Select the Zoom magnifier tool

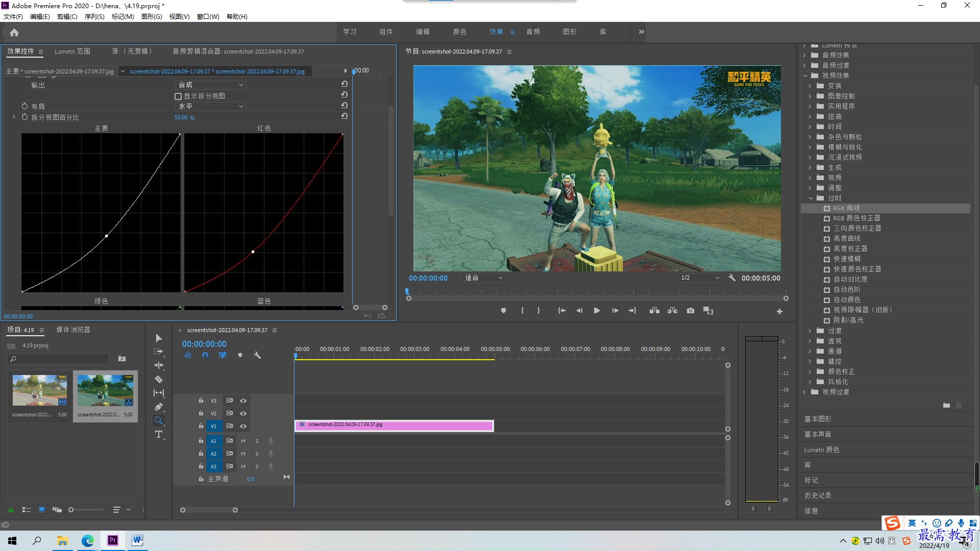159,420
